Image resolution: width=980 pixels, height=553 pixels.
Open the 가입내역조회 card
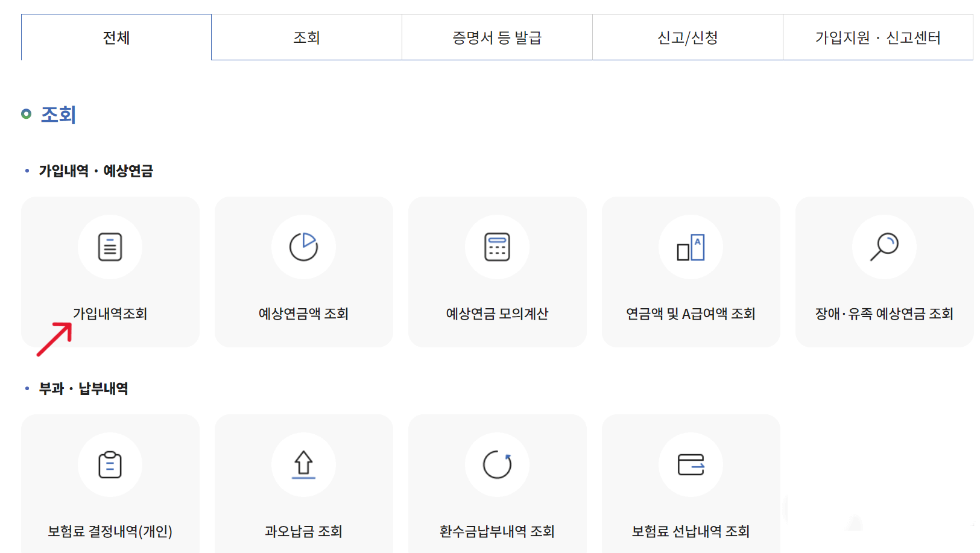point(110,271)
